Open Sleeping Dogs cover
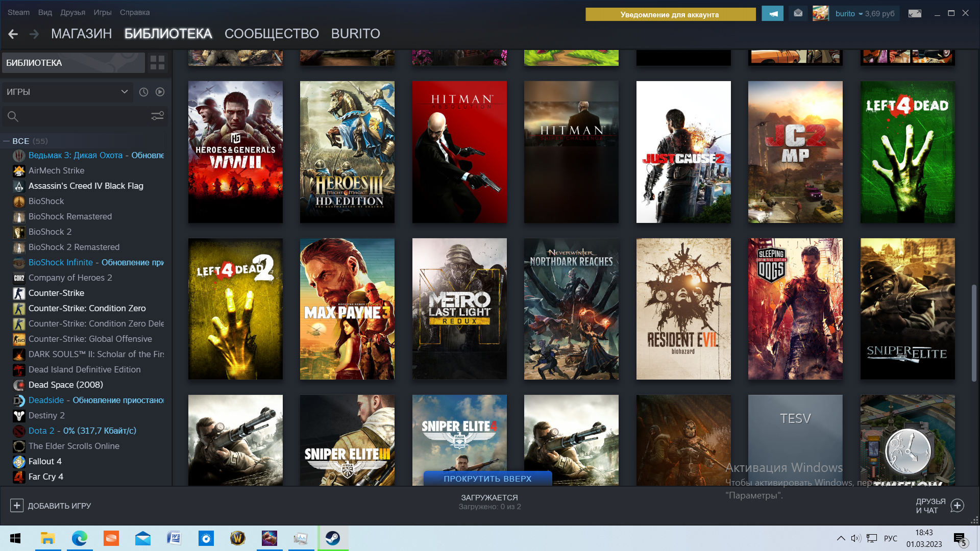980x551 pixels. 795,309
